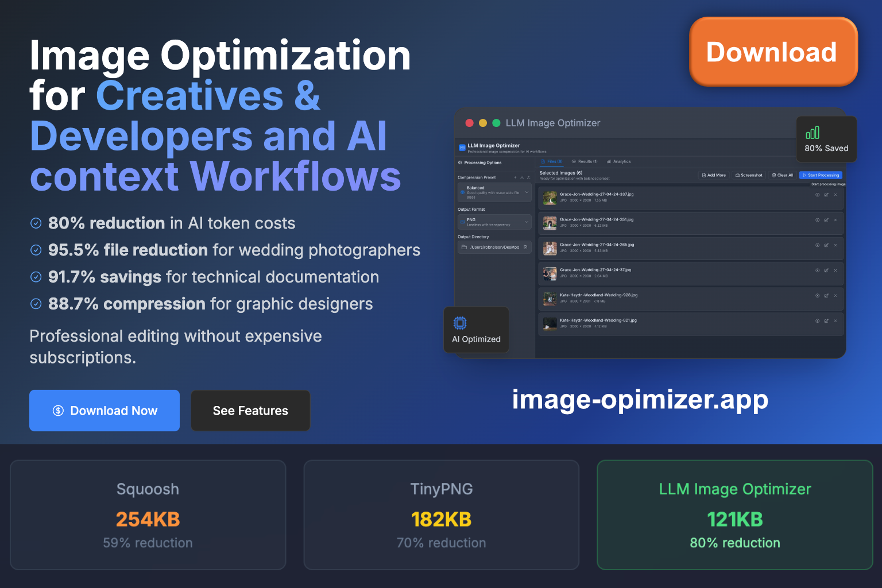Viewport: 882px width, 588px height.
Task: Click the Screenshot button
Action: pos(749,175)
